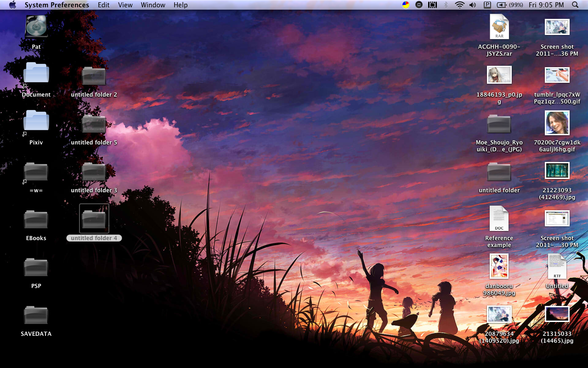Screen dimensions: 588x368
Task: Click the Spotlight search magnifier icon
Action: tap(575, 5)
